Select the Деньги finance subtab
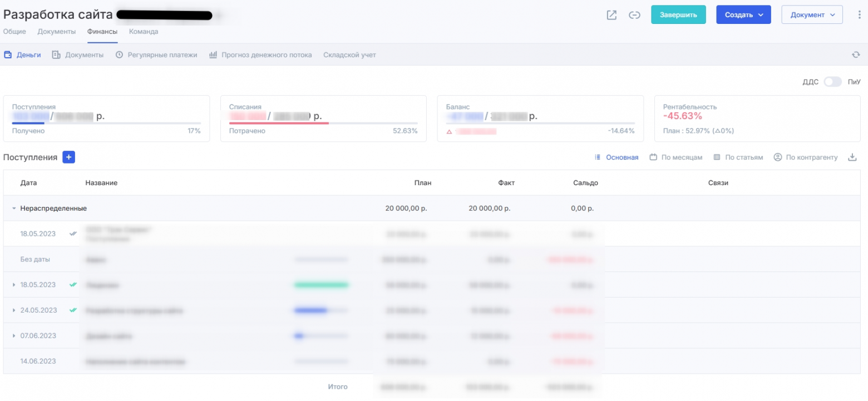Image resolution: width=868 pixels, height=401 pixels. [23, 55]
